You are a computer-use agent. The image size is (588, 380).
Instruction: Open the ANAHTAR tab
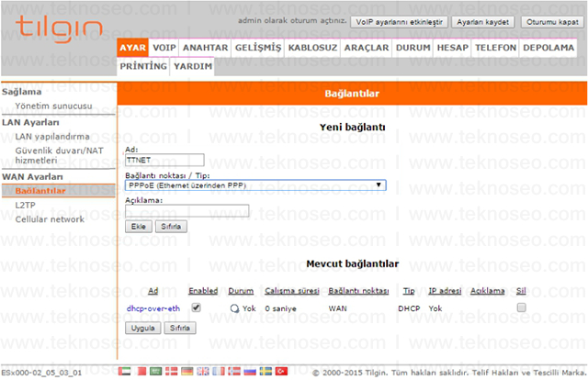[205, 48]
